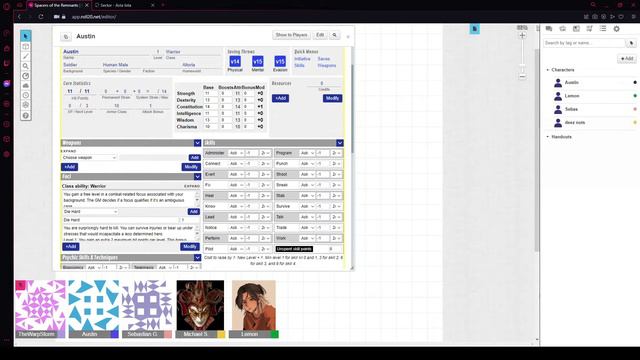Click Show to Players button
The height and width of the screenshot is (360, 640).
tap(291, 35)
